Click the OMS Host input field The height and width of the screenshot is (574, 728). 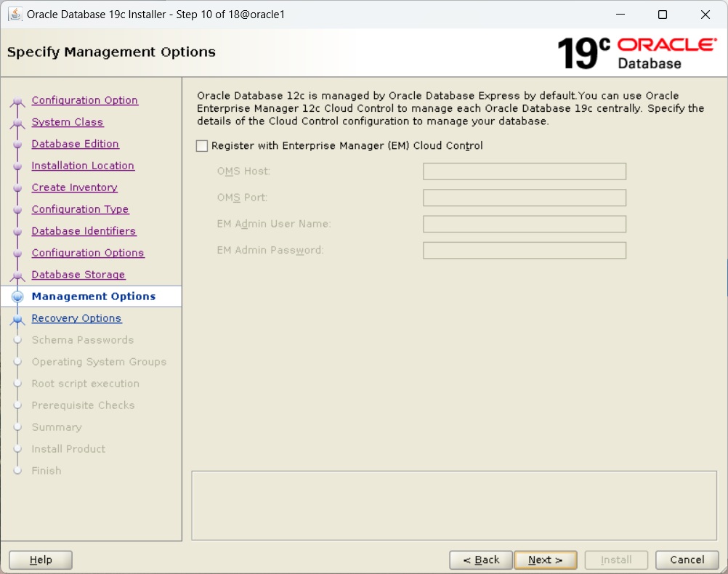pyautogui.click(x=524, y=171)
